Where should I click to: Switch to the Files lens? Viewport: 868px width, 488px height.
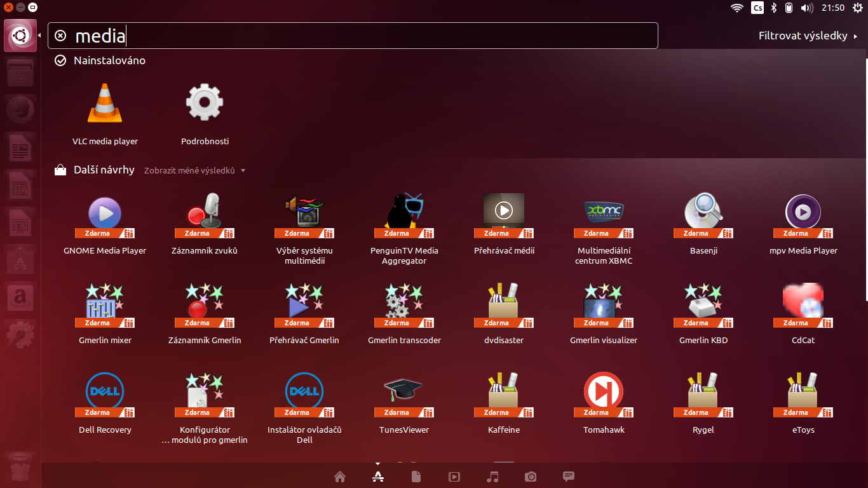(x=416, y=477)
